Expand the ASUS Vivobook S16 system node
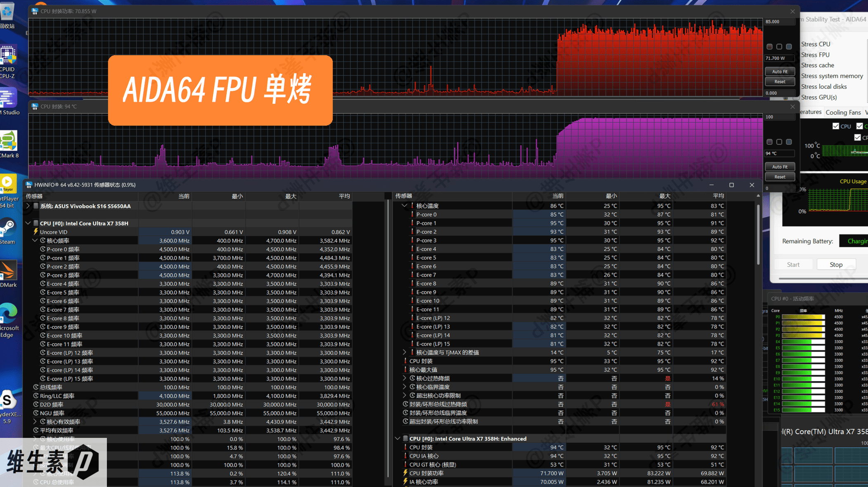 (28, 206)
